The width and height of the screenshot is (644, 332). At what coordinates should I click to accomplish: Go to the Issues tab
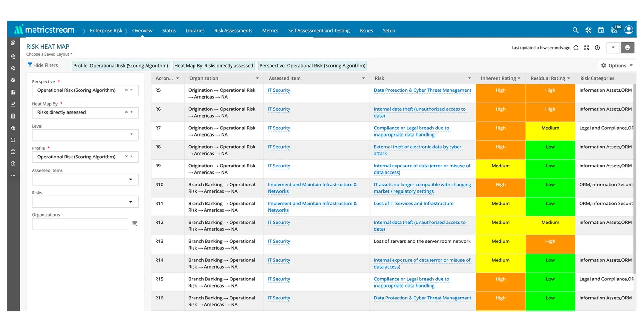point(366,31)
